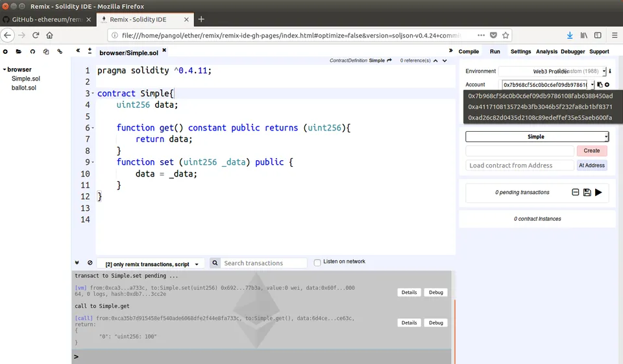Viewport: 623px width, 364px height.
Task: Toggle Firefox sidebar icon
Action: 598,36
